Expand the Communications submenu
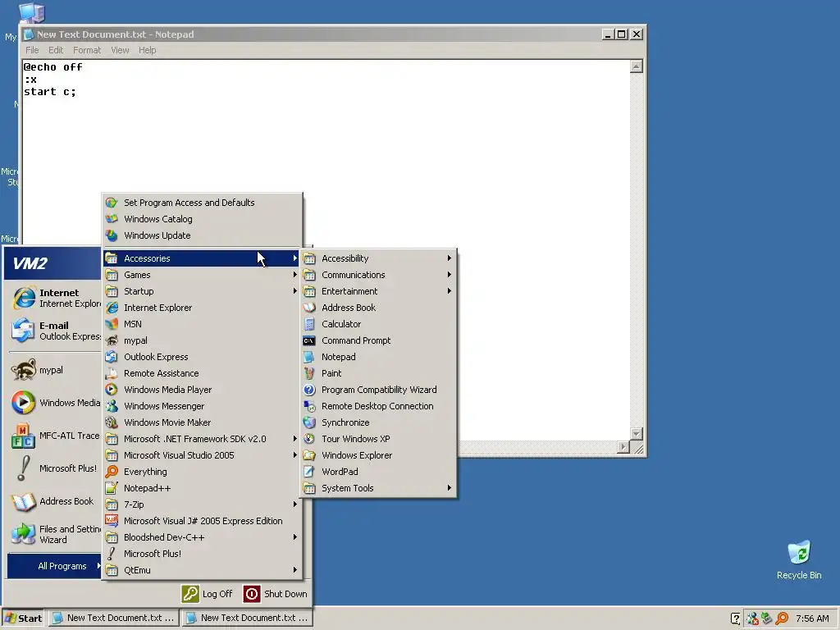The width and height of the screenshot is (840, 630). [379, 275]
